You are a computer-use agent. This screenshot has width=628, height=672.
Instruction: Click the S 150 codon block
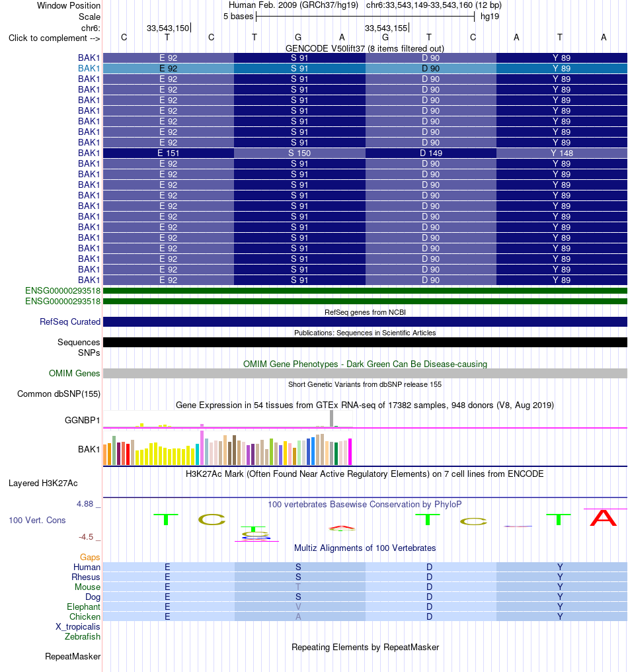coord(299,153)
